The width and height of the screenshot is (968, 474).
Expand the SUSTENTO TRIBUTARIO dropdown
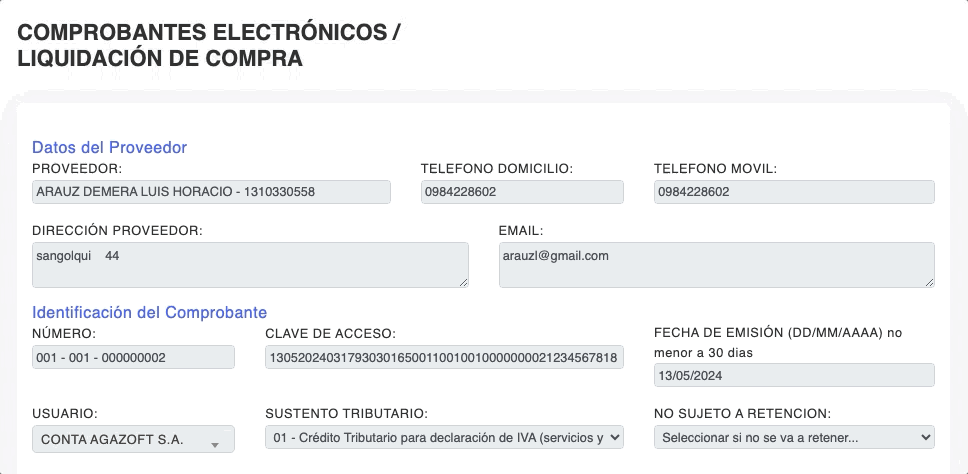pyautogui.click(x=444, y=437)
